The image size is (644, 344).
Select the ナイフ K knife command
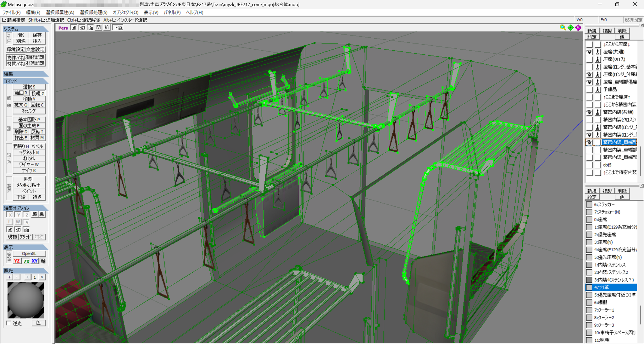(29, 170)
